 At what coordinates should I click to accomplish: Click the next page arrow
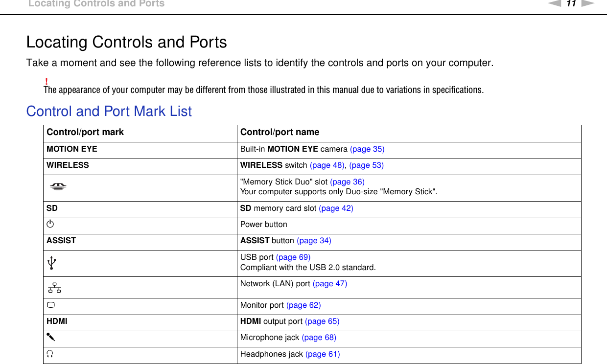[588, 3]
